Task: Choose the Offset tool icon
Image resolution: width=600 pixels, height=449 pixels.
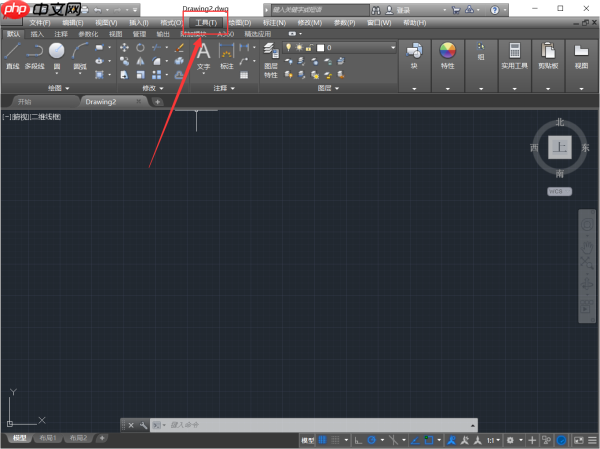Action: click(x=179, y=75)
